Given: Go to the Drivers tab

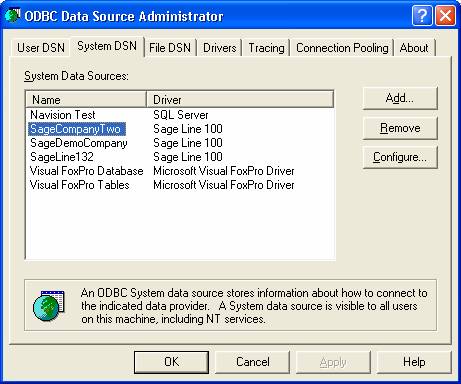Looking at the screenshot, I should tap(220, 48).
